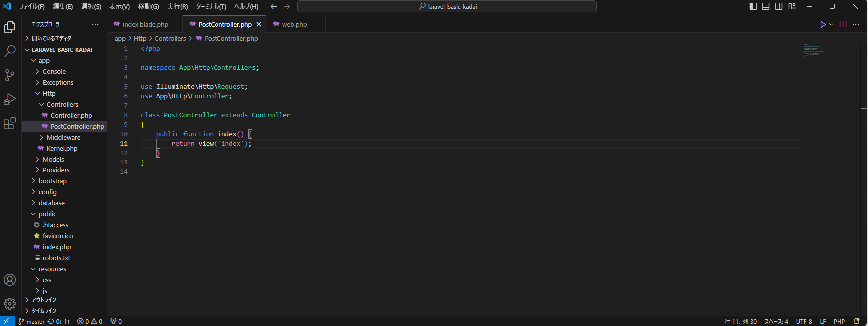The width and height of the screenshot is (868, 326).
Task: Expand the Middleware folder
Action: [63, 137]
